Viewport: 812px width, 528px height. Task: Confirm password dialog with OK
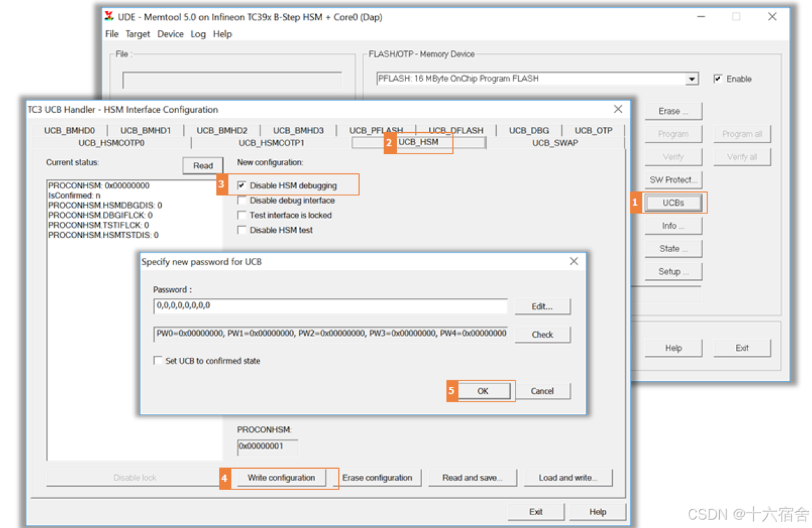tap(483, 391)
